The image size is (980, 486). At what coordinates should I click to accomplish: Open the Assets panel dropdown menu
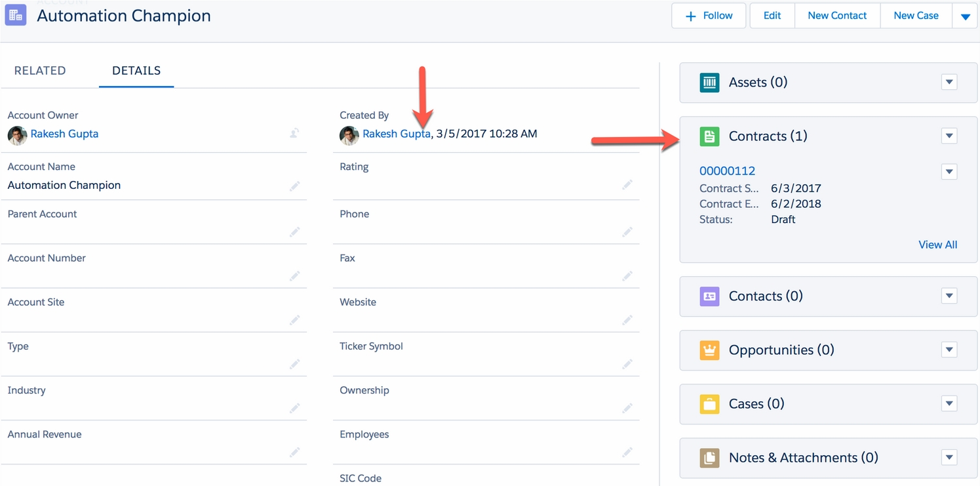click(949, 83)
